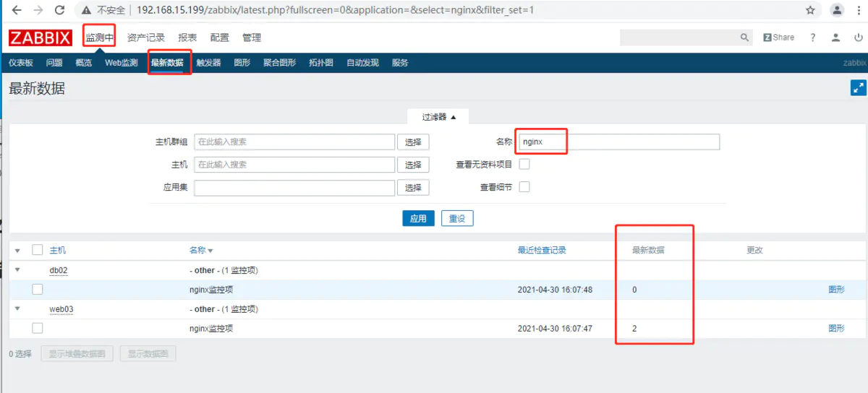Sort by the 主机 column header
The image size is (868, 393).
[58, 251]
